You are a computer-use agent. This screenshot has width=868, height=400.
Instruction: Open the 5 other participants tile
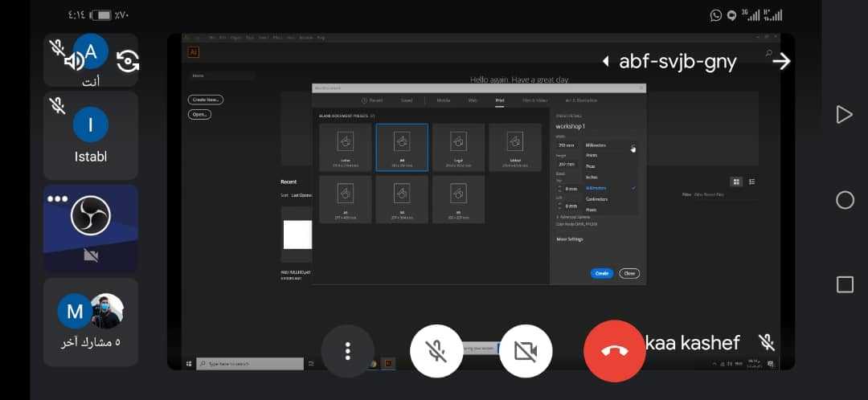click(x=91, y=322)
